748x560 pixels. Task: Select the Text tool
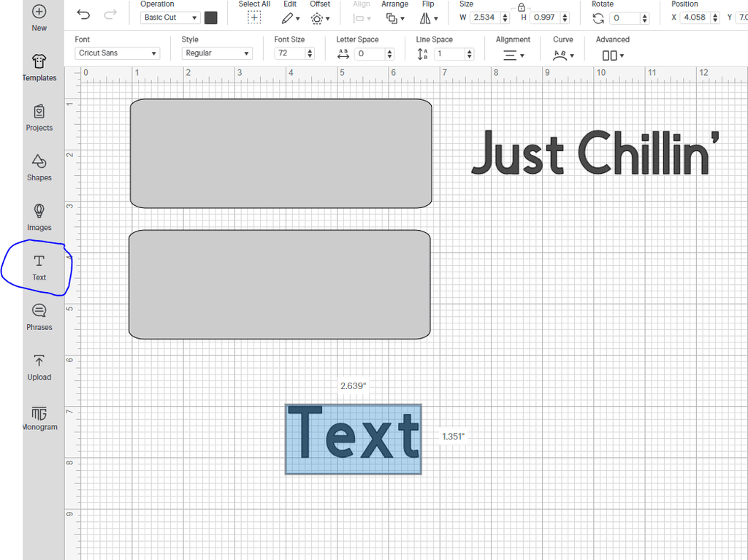point(39,267)
